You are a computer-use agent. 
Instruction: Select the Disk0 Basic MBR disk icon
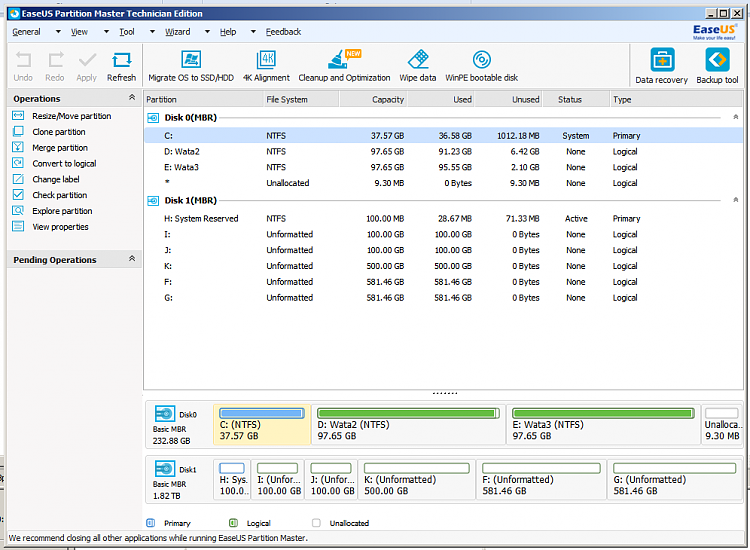coord(165,414)
